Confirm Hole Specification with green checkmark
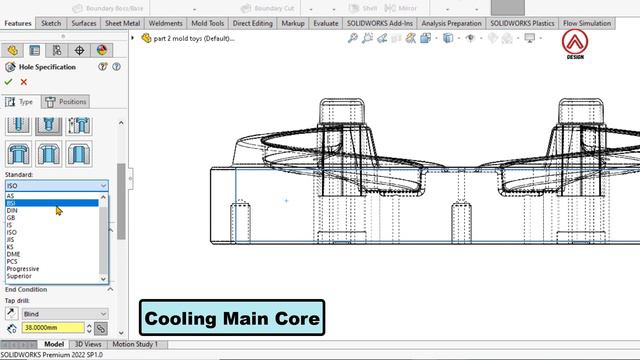Viewport: 640px width, 360px height. [8, 82]
